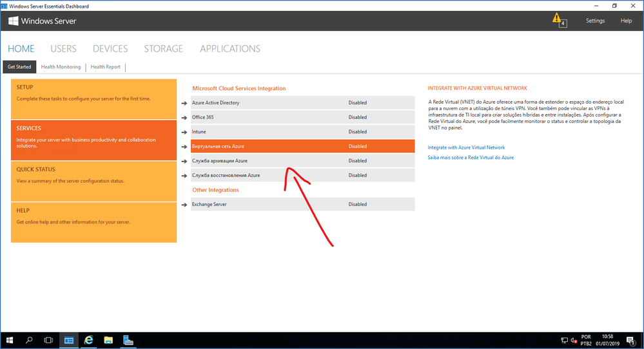Click arrow icon beside Виртуальная сеть Azure

[x=184, y=146]
